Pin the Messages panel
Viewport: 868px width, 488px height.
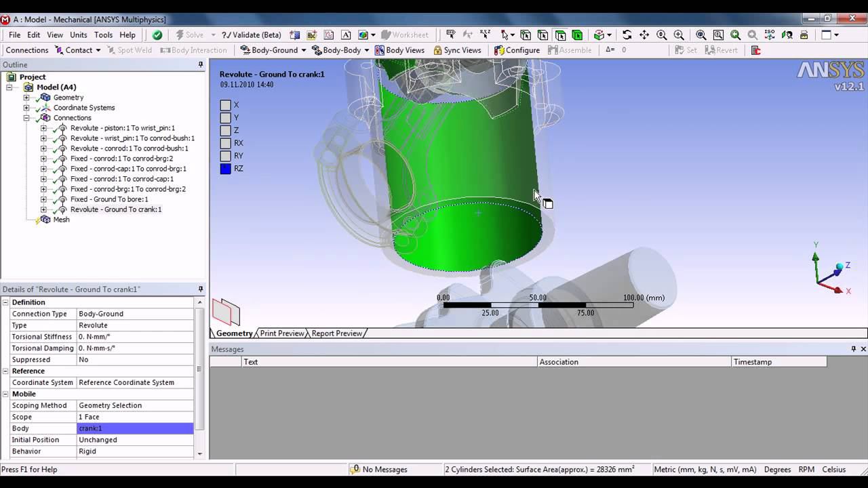(x=854, y=349)
